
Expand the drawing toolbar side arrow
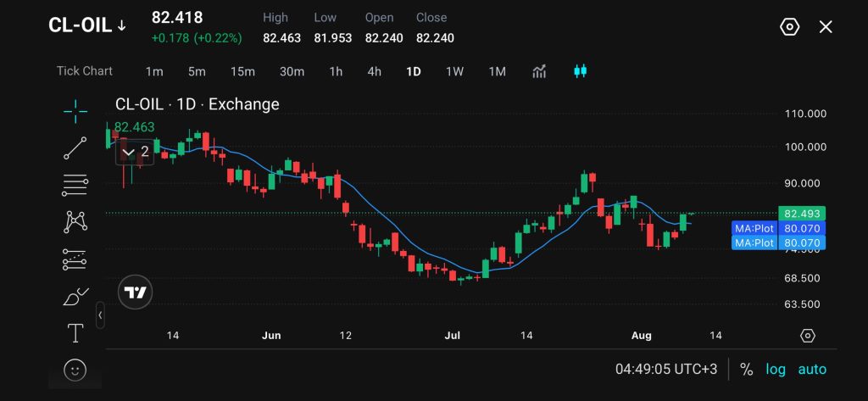[100, 315]
